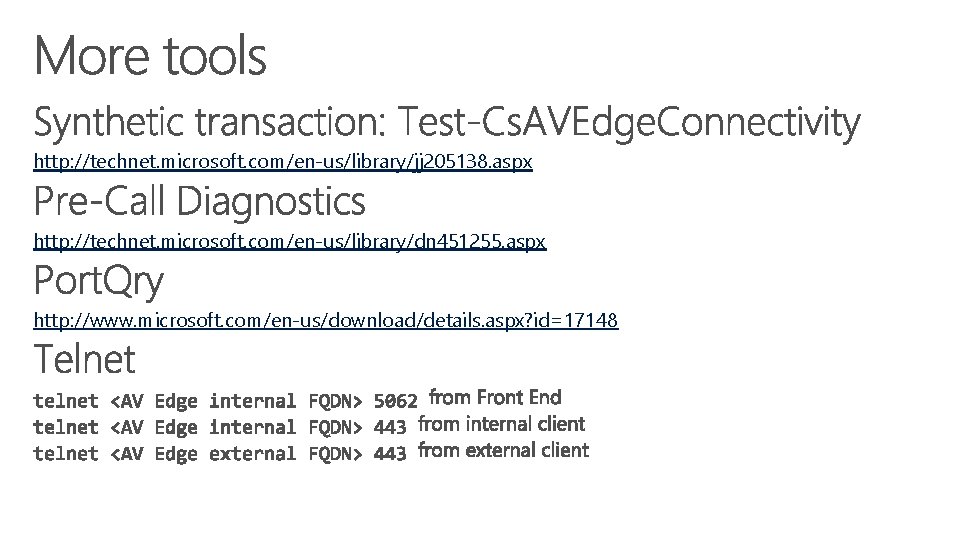Click the port number 5062
This screenshot has width=979, height=551.
[395, 401]
